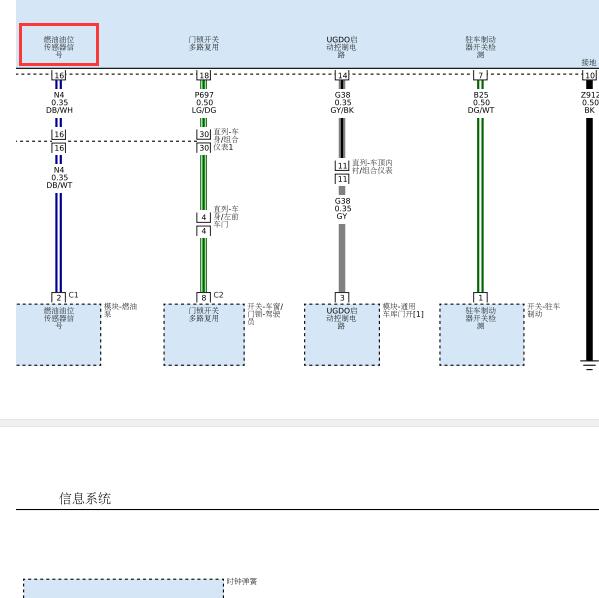Screen dimensions: 599x598
Task: Select the 接地 label above pin 10
Action: pyautogui.click(x=589, y=62)
